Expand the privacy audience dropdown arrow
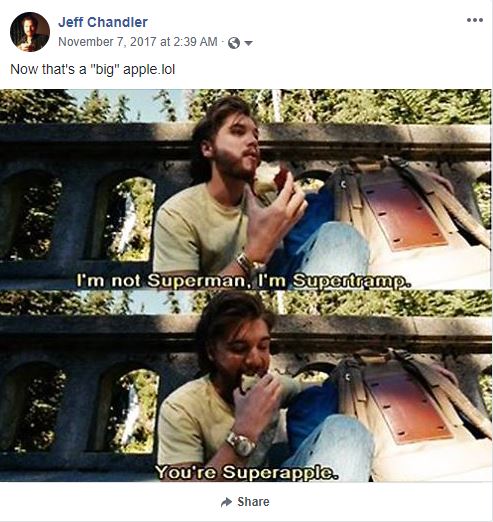Screen dimensions: 493x522 pyautogui.click(x=248, y=43)
